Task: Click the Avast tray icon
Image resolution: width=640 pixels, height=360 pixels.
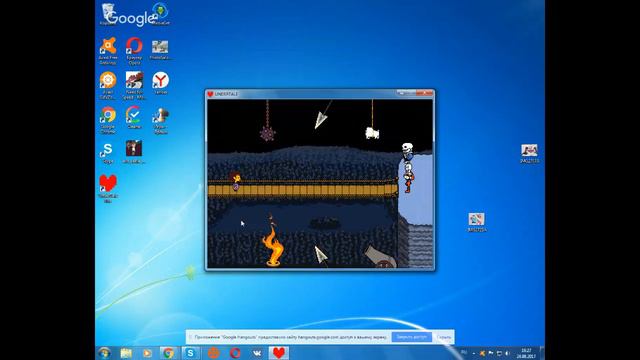Action: [x=482, y=353]
